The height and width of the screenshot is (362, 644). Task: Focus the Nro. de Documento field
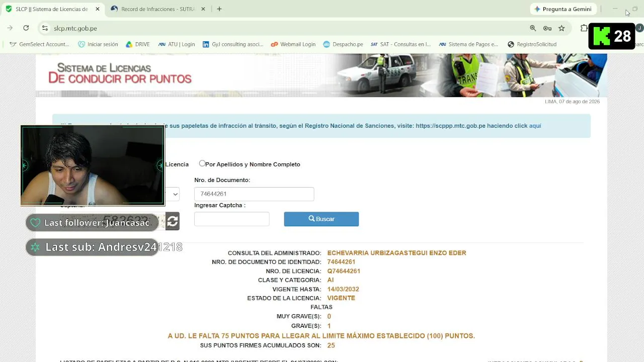pyautogui.click(x=254, y=194)
